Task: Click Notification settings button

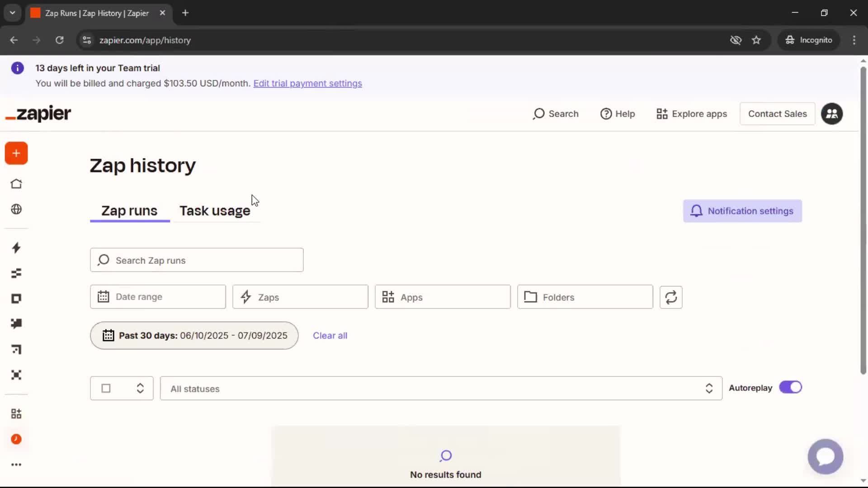Action: coord(742,211)
